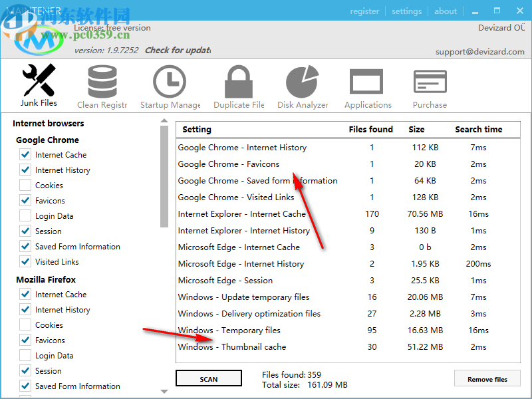
Task: Click the register menu link
Action: coord(364,11)
